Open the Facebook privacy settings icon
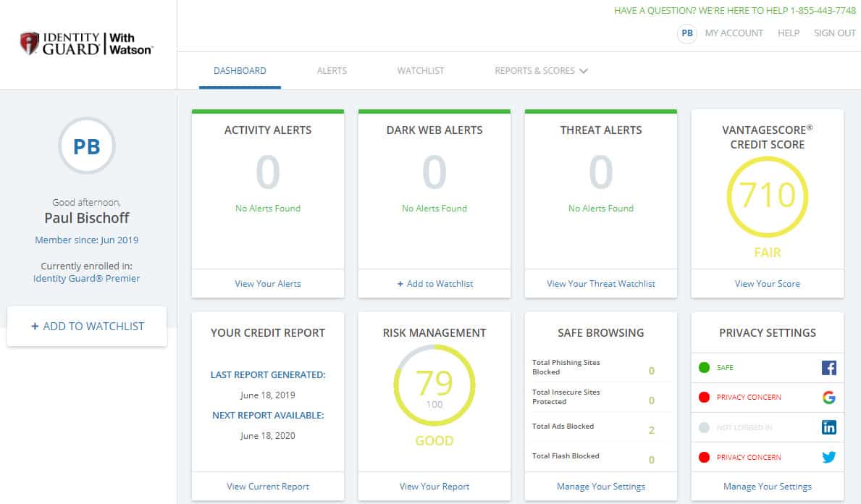 click(828, 367)
